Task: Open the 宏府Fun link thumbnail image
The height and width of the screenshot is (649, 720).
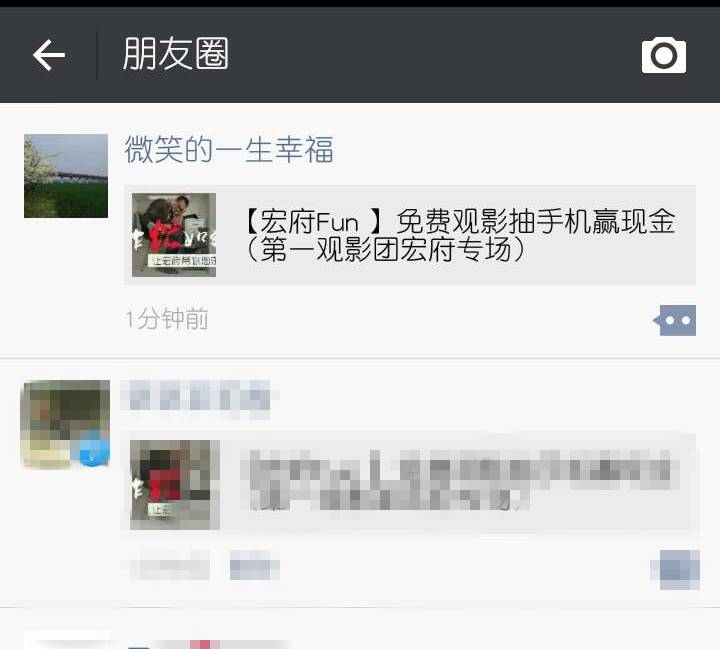Action: 174,235
